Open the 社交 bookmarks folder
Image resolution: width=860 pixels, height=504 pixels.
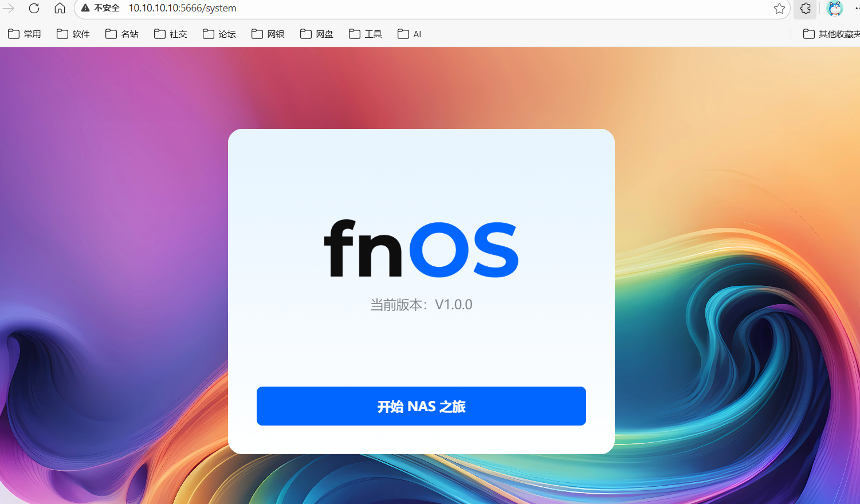pyautogui.click(x=171, y=34)
